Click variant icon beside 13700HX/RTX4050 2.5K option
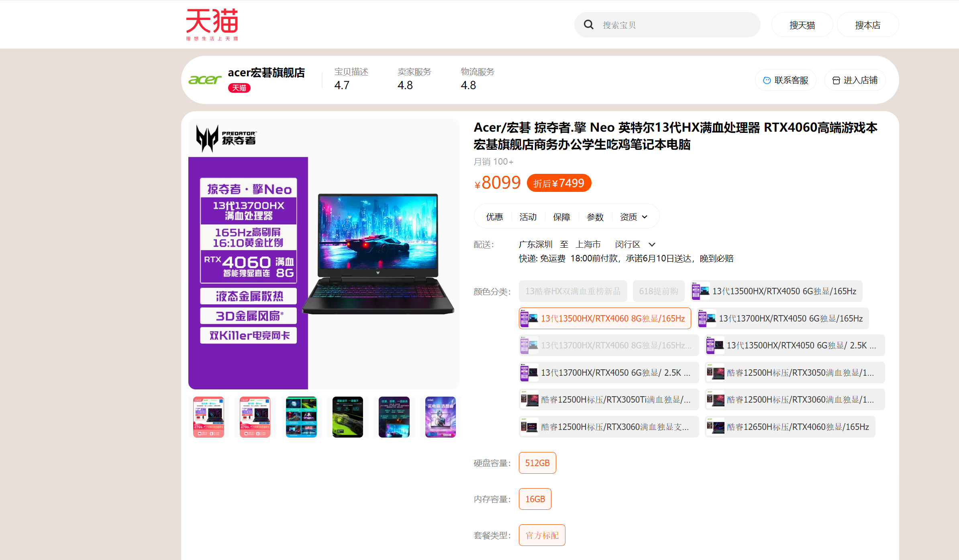959x560 pixels. pos(529,373)
